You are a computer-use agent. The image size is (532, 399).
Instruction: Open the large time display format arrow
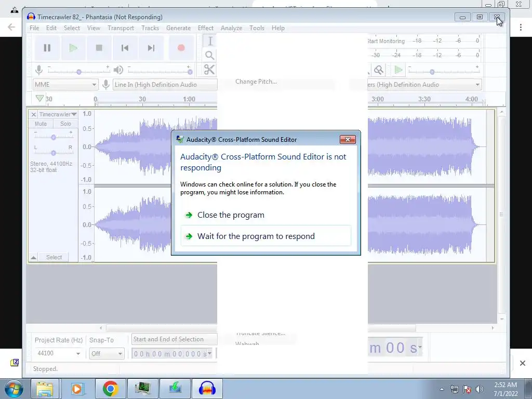tap(420, 347)
